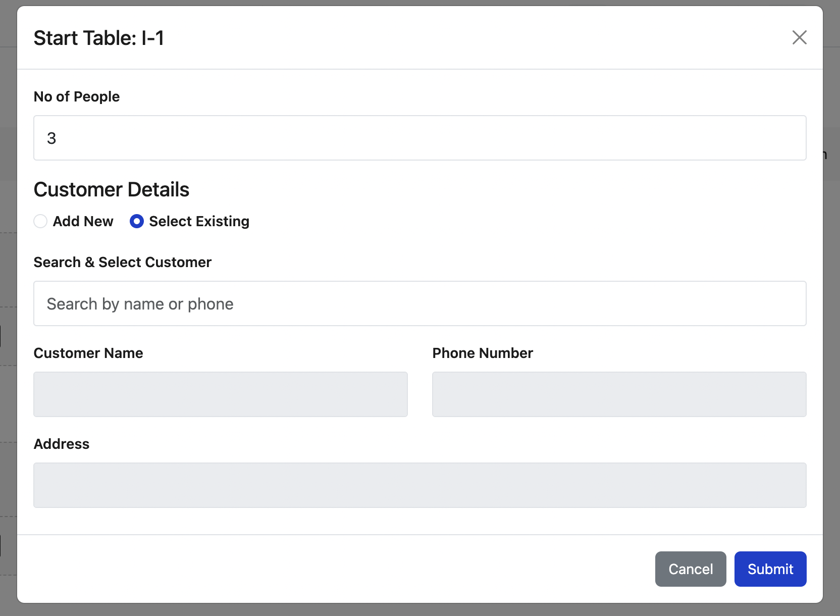The image size is (840, 616).
Task: Click the "Address" label text
Action: point(62,444)
